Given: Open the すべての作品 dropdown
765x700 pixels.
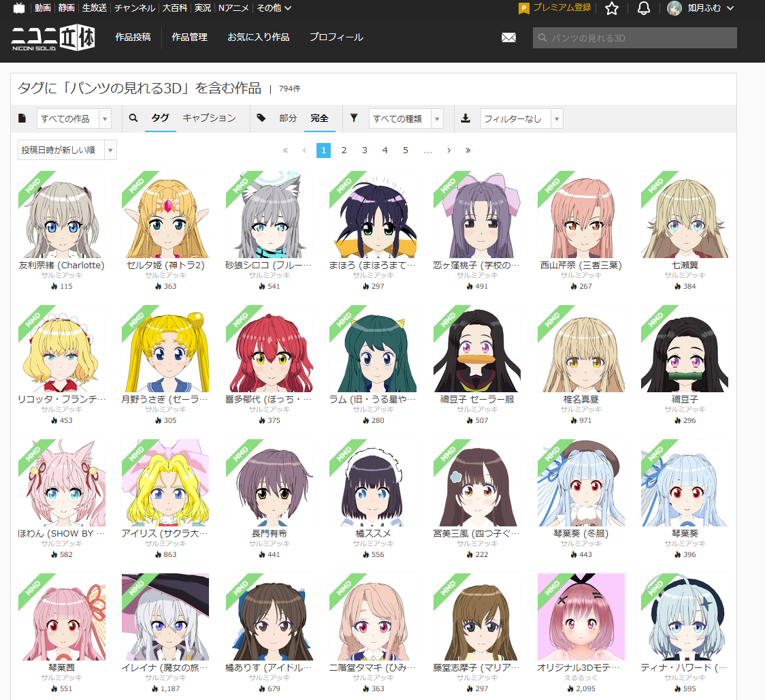Looking at the screenshot, I should click(x=74, y=118).
